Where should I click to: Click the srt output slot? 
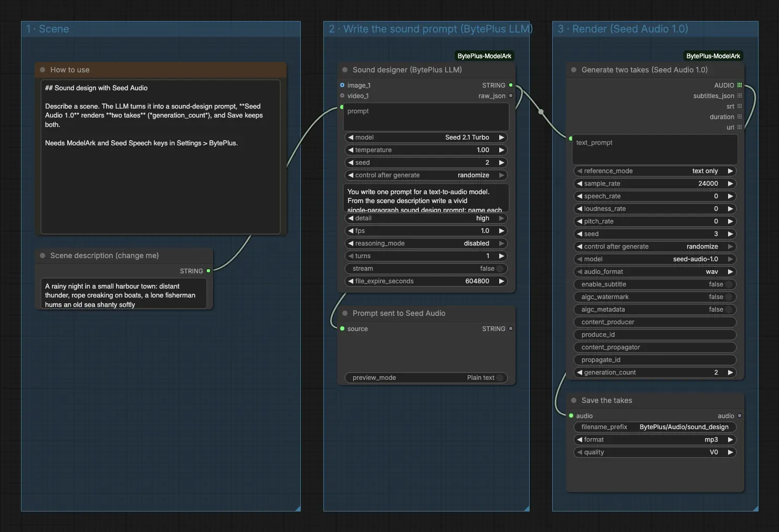pyautogui.click(x=740, y=106)
